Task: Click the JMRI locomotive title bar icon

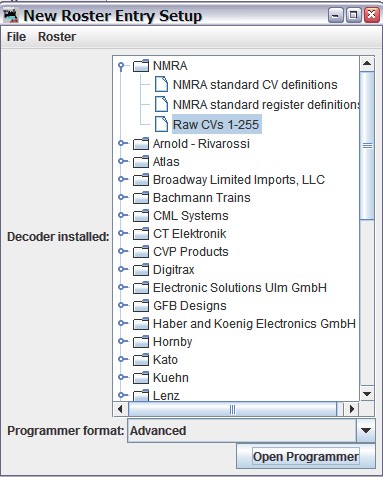Action: tap(11, 16)
